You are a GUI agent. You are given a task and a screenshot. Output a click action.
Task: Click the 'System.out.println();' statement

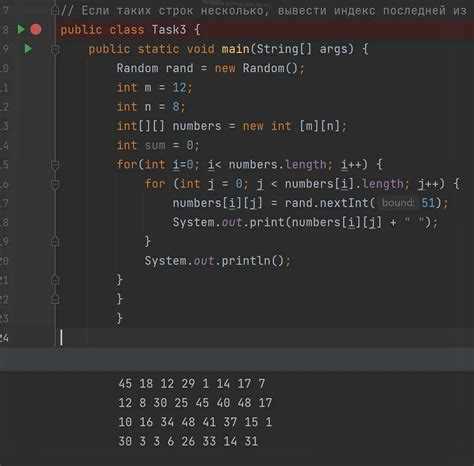(218, 260)
